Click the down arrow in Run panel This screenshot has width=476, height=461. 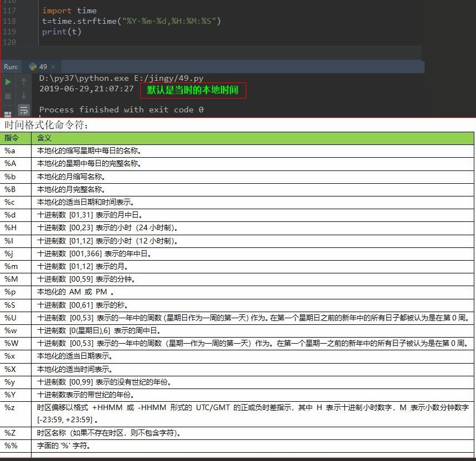click(x=24, y=96)
